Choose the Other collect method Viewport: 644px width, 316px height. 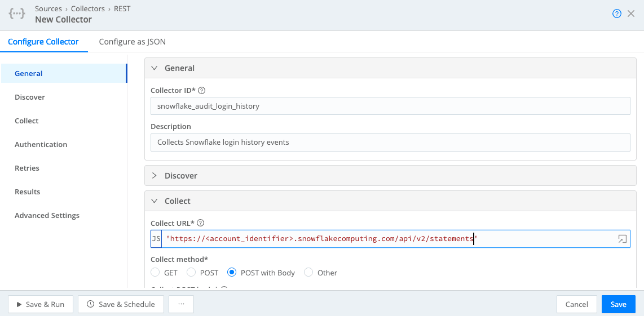click(308, 273)
